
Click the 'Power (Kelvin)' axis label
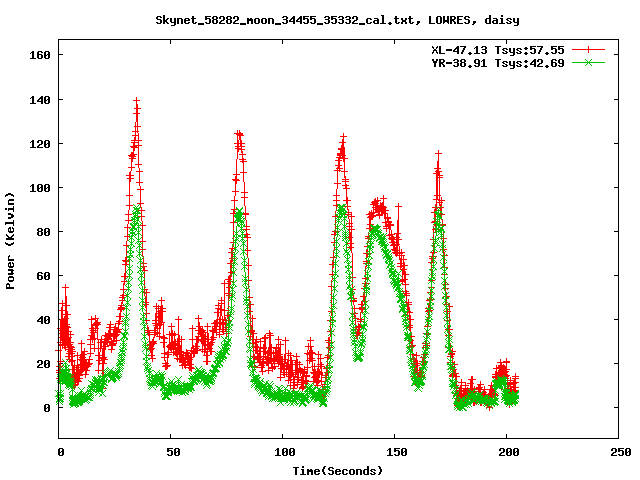coord(10,241)
